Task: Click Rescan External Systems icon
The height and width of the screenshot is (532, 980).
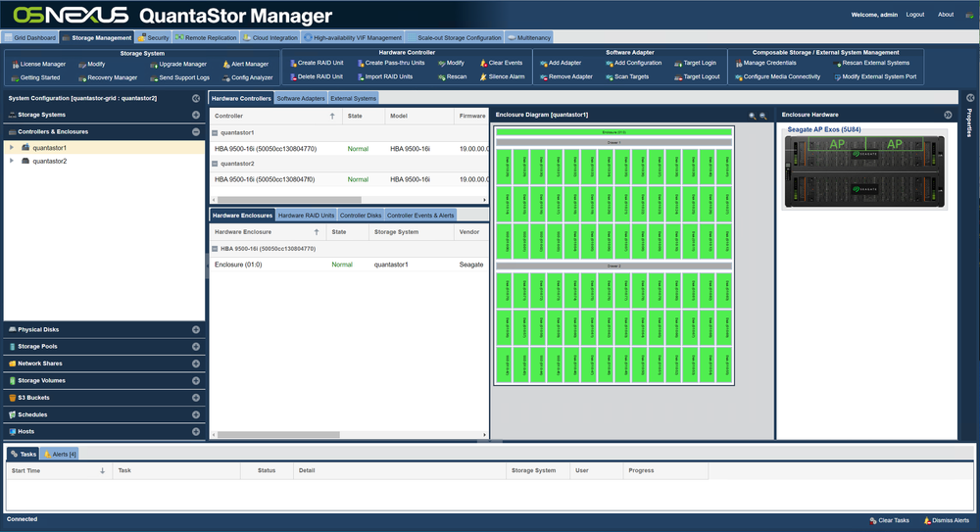Action: [x=838, y=63]
